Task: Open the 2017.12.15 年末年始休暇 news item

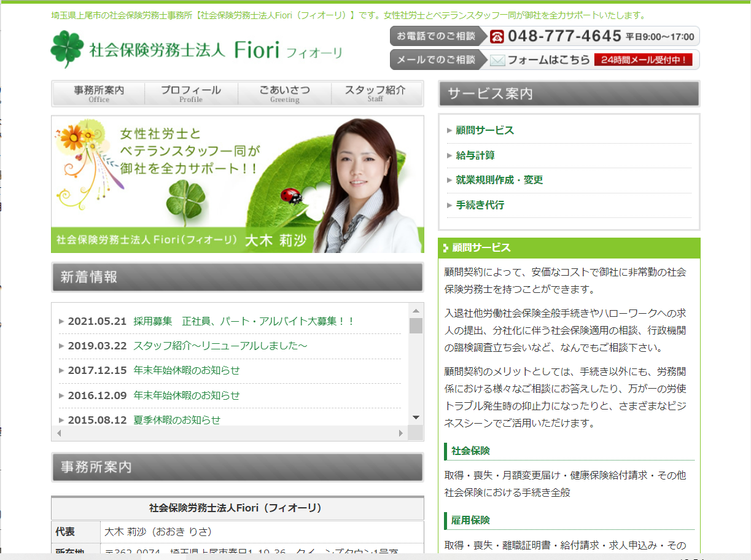Action: pos(186,370)
